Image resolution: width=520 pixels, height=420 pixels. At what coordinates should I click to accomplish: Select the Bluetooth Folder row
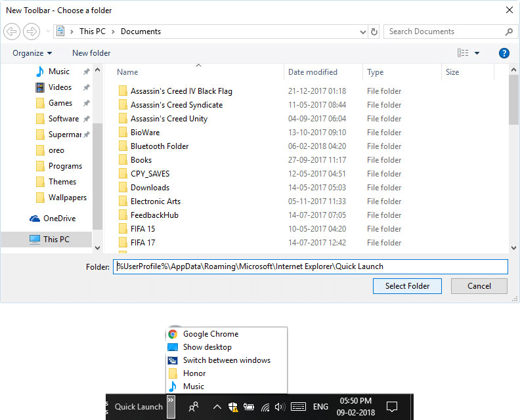(160, 146)
